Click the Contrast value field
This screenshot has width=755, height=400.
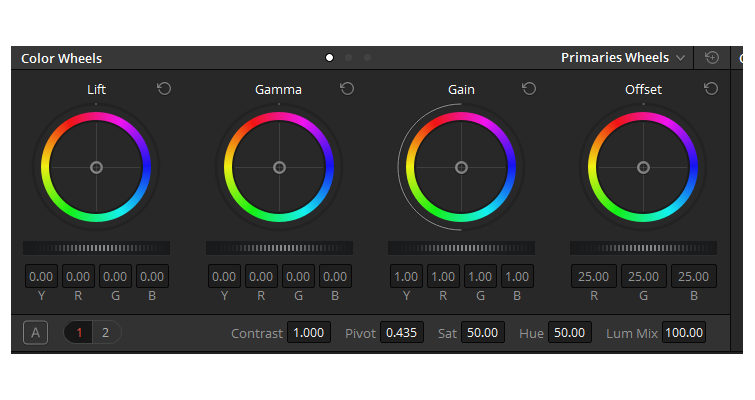(309, 333)
